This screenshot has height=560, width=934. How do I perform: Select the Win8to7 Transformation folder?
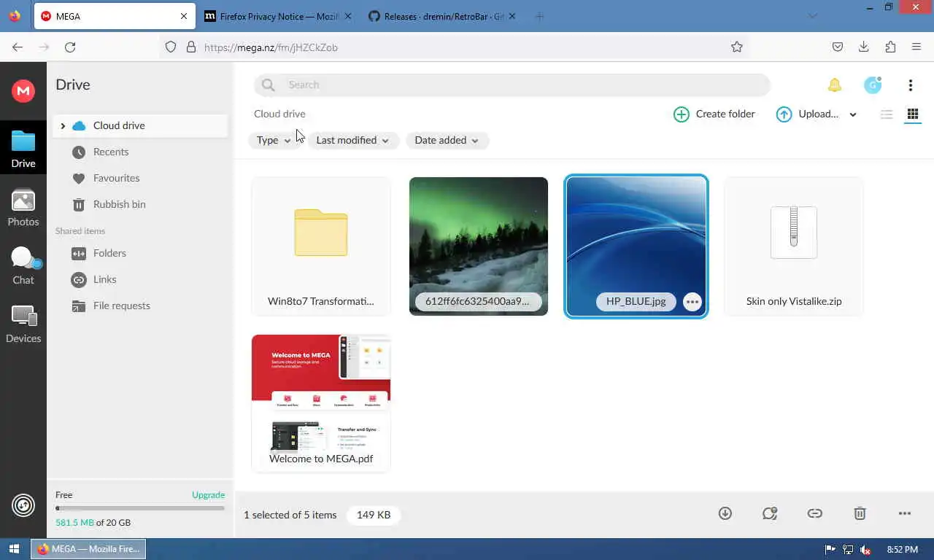click(321, 246)
